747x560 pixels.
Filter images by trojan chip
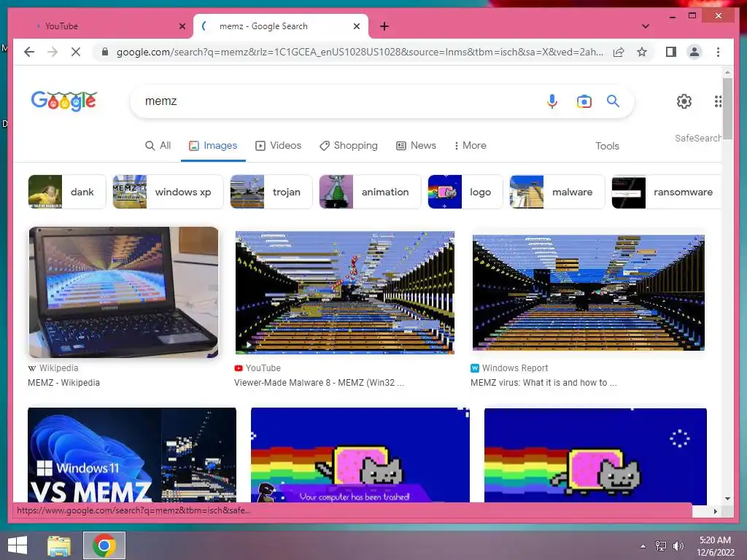tap(271, 192)
